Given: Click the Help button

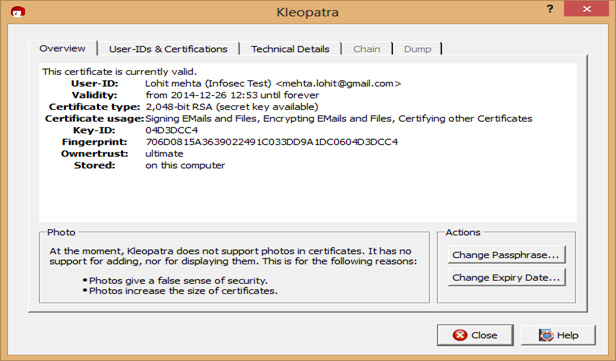Looking at the screenshot, I should [558, 335].
